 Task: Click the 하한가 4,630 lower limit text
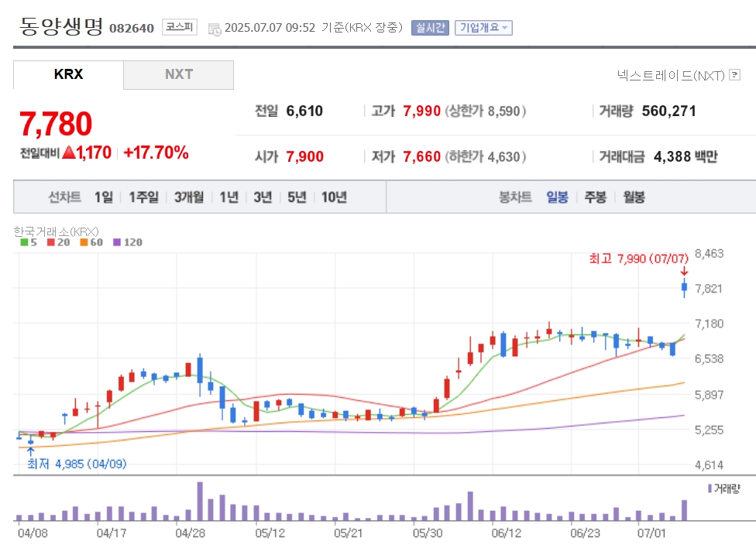coord(485,156)
